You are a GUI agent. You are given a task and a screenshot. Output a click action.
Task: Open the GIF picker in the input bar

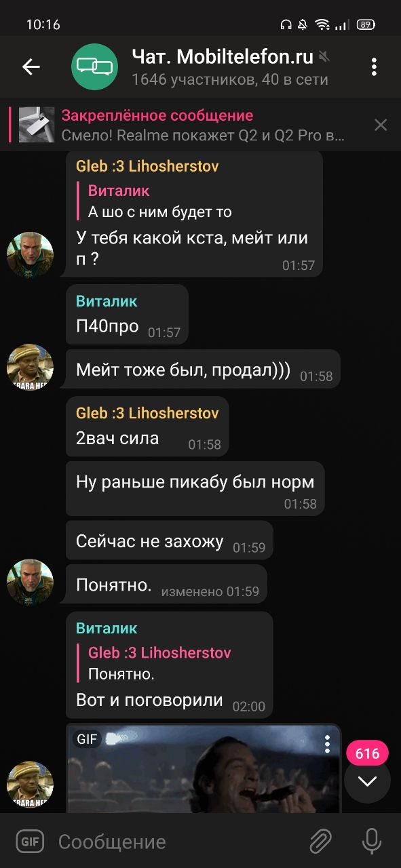pyautogui.click(x=30, y=842)
